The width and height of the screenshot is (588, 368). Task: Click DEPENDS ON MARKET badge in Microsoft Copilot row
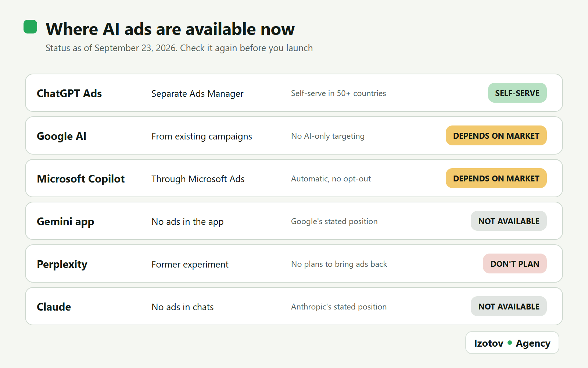(496, 178)
